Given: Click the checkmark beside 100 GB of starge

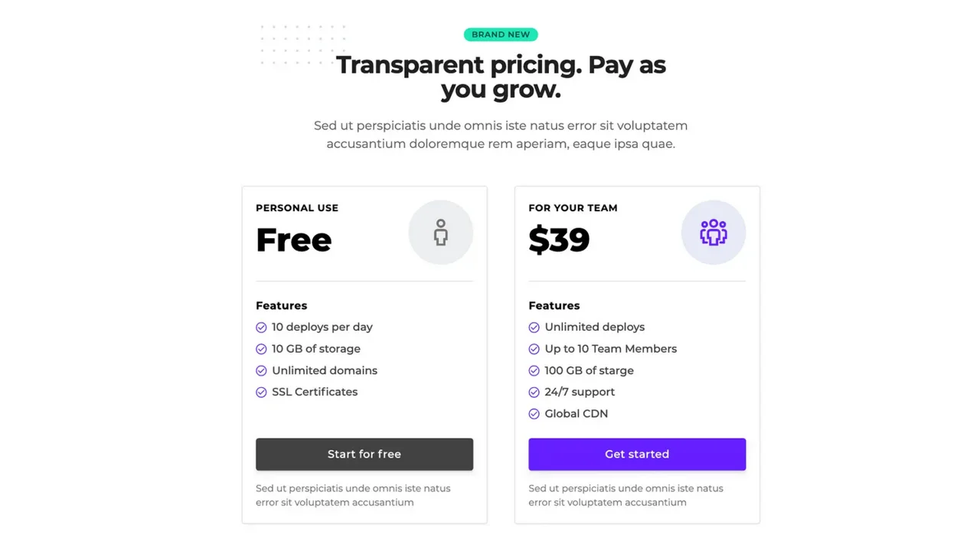Looking at the screenshot, I should 534,370.
